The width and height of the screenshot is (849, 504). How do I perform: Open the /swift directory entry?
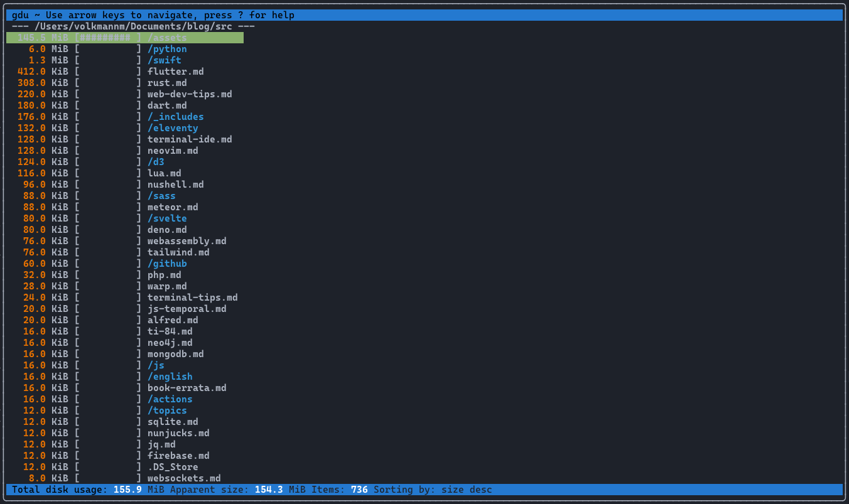pos(164,60)
